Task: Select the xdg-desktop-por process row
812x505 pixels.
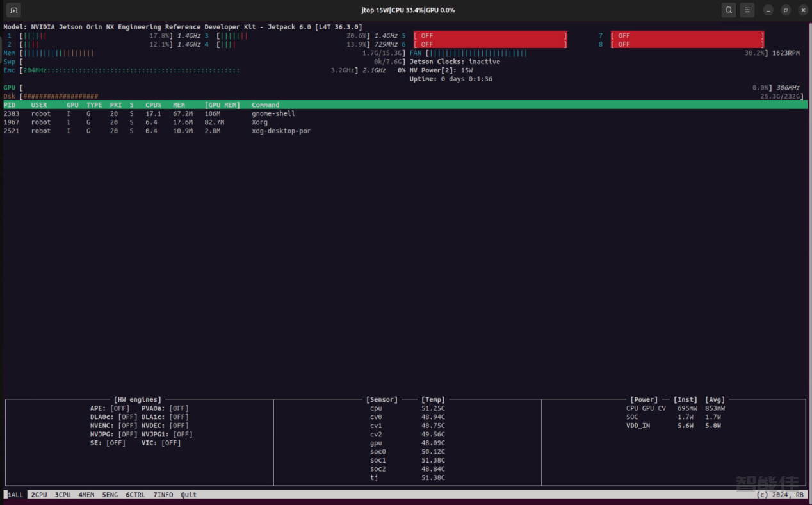Action: [x=405, y=131]
